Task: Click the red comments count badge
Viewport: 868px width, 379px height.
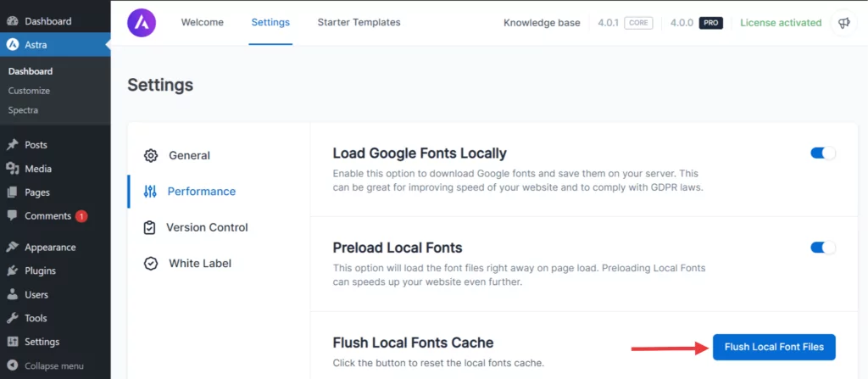Action: [x=81, y=216]
